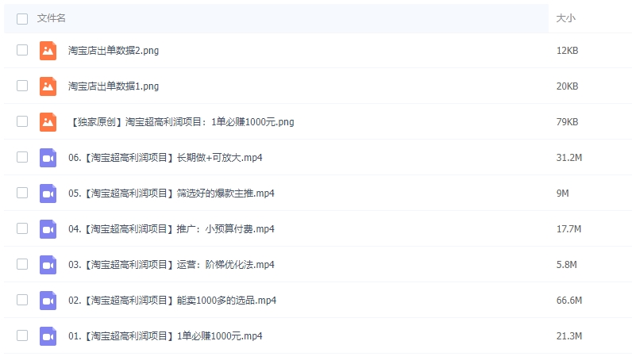Click the 21.3M size value
Screen dimensions: 632x364
click(x=569, y=336)
